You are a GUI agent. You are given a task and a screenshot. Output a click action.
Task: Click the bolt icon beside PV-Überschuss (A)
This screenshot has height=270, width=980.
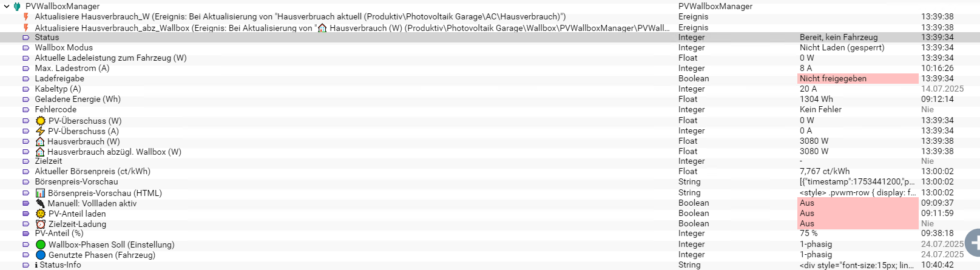41,131
